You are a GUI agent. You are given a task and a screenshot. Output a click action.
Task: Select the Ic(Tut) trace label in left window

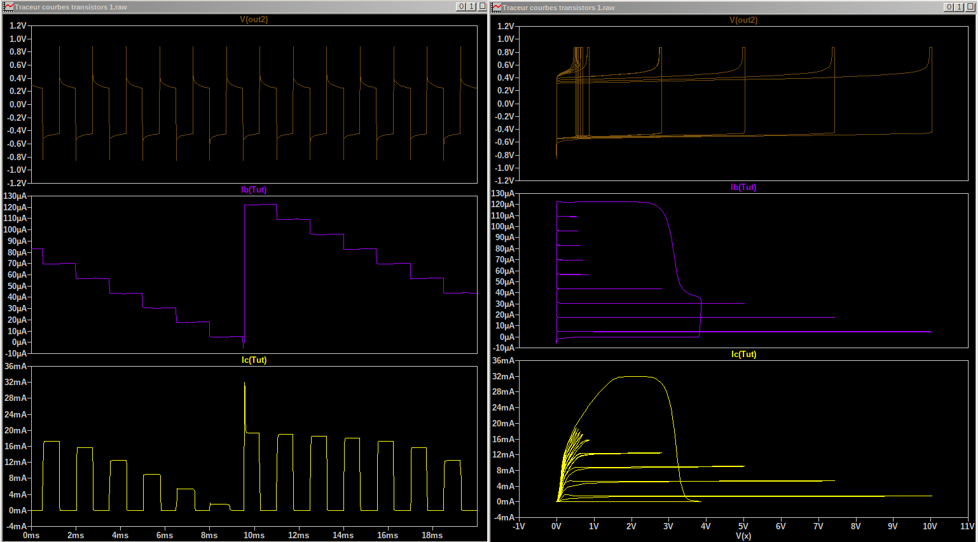coord(254,360)
